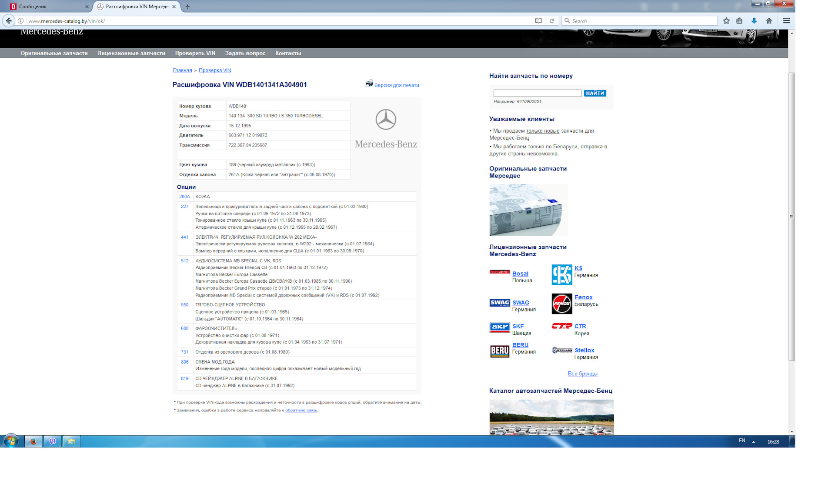835x504 pixels.
Task: Click the car lot catalog image
Action: pos(551,417)
